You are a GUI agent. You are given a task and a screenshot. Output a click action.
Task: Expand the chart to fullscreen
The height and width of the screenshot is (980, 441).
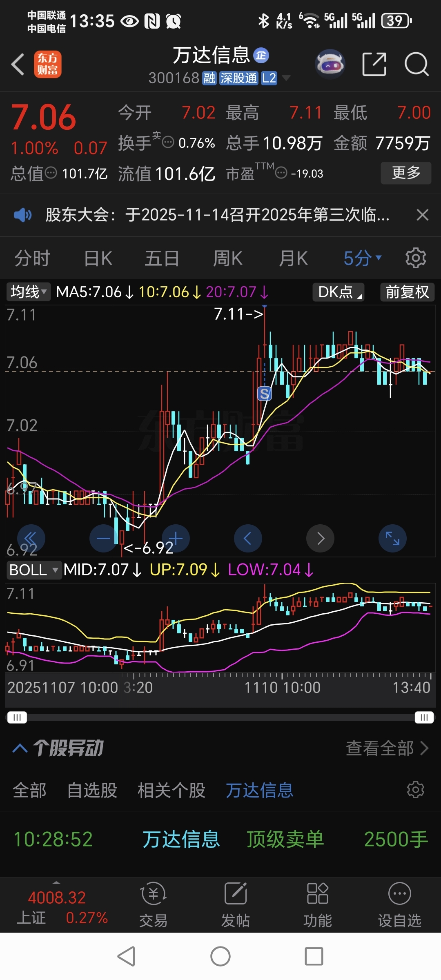[392, 538]
